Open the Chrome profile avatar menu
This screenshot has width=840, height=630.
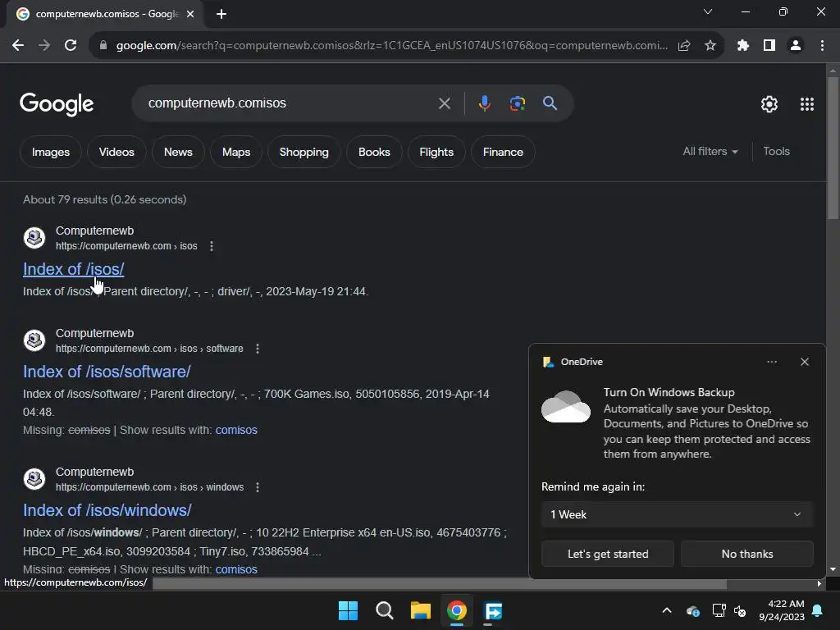click(796, 46)
